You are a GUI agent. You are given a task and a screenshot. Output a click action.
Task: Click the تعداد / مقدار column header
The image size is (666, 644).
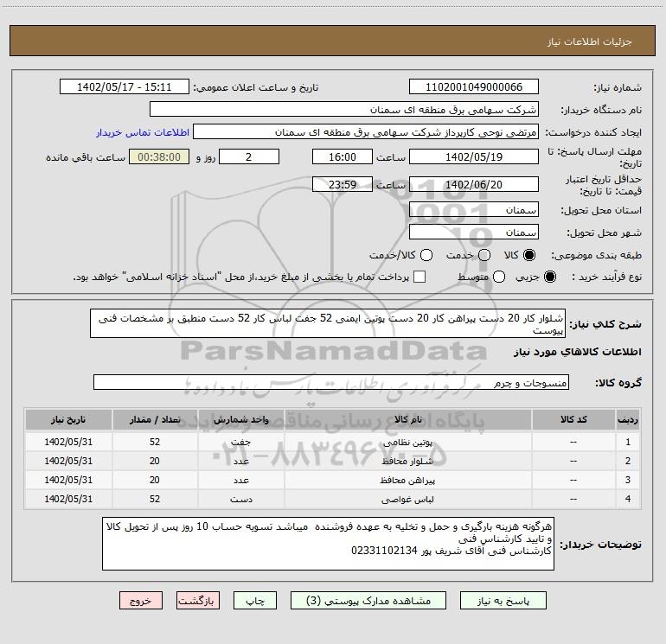pyautogui.click(x=155, y=419)
